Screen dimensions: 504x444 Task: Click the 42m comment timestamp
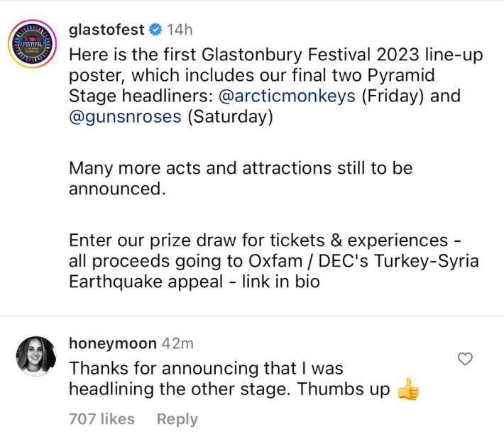coord(177,343)
